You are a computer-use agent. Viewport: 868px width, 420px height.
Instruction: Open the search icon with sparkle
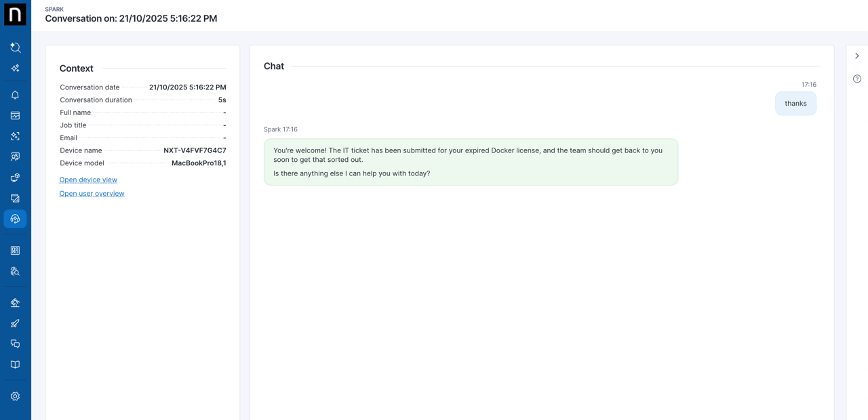[15, 47]
